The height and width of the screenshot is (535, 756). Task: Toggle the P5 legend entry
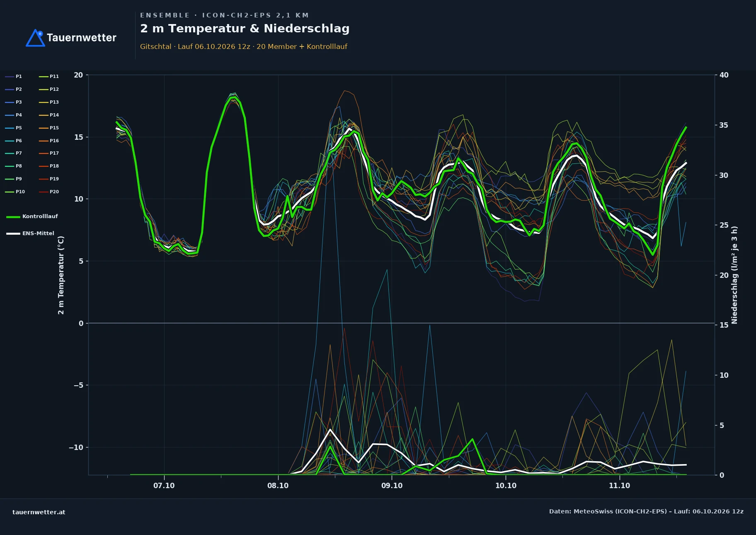pos(14,128)
